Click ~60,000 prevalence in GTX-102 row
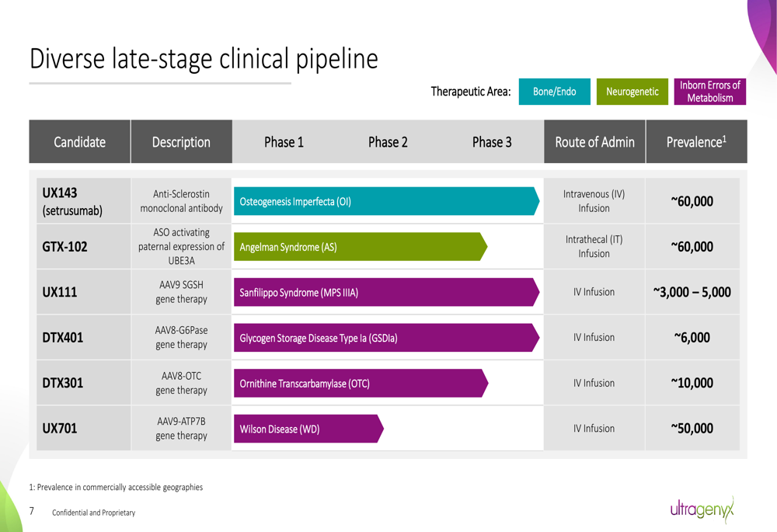 click(692, 246)
